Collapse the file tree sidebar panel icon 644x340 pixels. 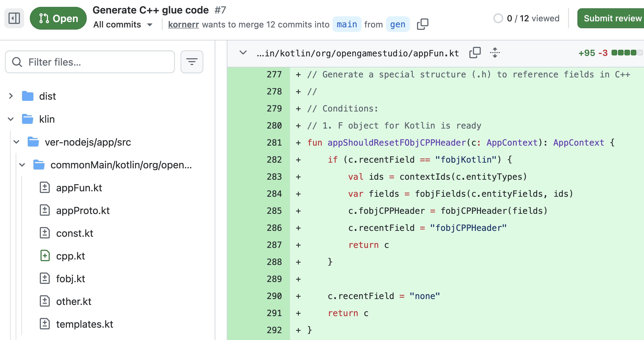coord(14,18)
